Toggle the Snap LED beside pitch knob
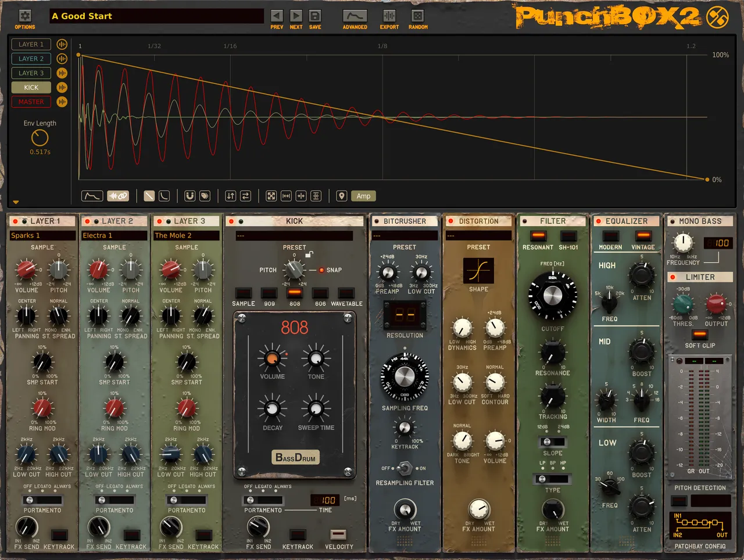 pos(321,270)
